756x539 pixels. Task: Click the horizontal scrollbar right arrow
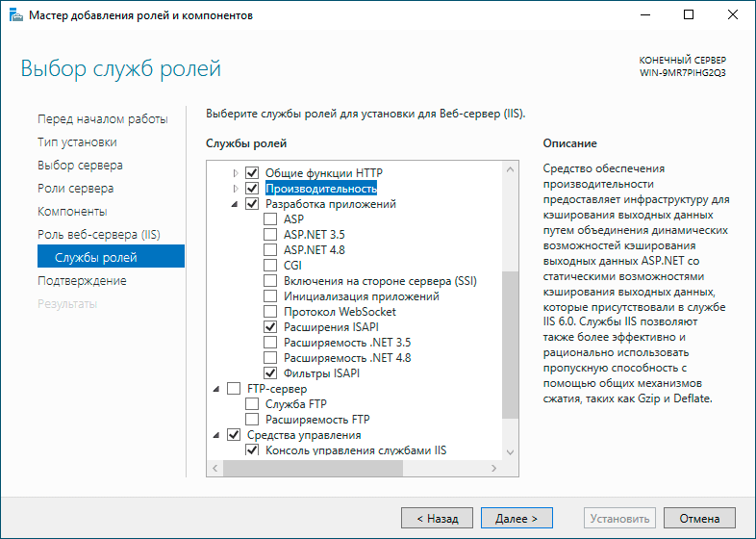tap(493, 468)
